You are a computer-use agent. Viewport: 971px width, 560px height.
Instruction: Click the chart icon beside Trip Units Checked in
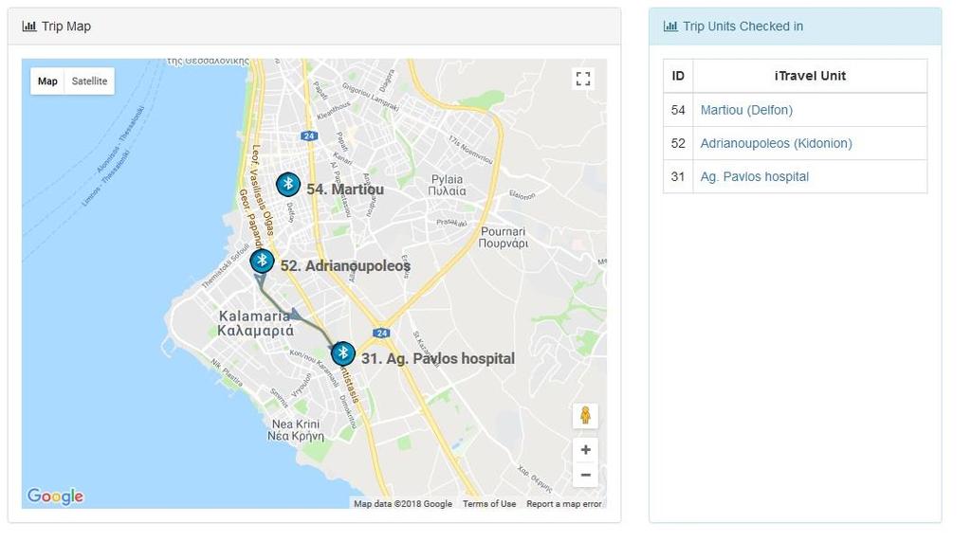[670, 27]
